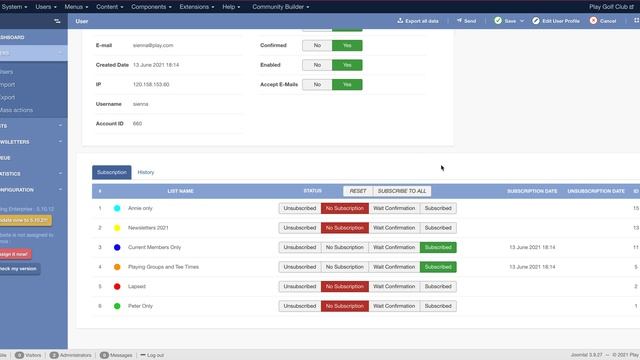Open the Community Builder dropdown menu
This screenshot has height=360, width=640.
[x=281, y=7]
